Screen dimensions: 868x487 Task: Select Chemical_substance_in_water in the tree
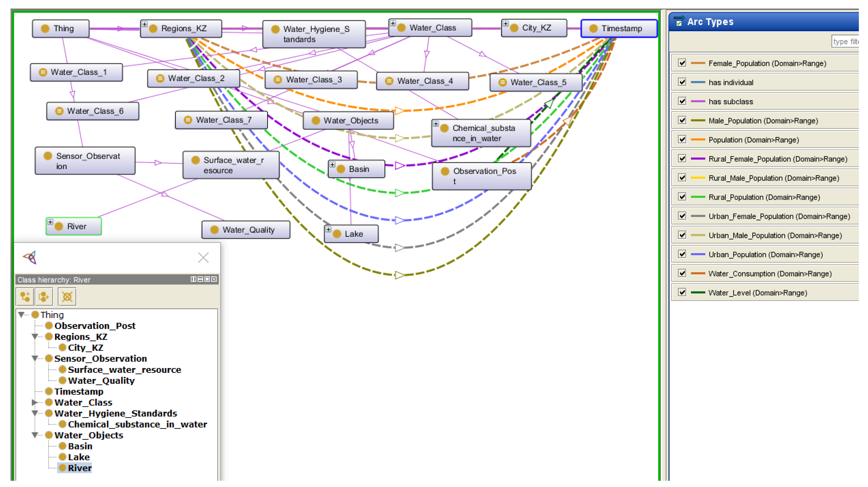(x=137, y=424)
